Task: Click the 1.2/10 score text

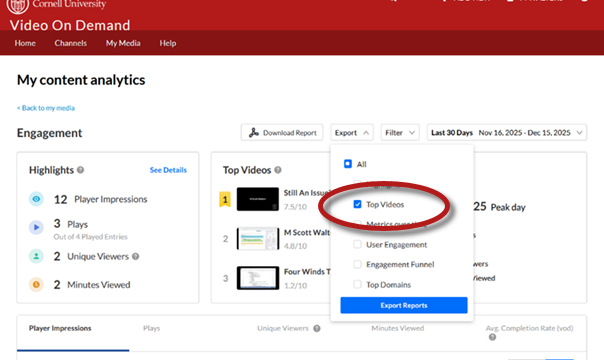Action: click(295, 286)
